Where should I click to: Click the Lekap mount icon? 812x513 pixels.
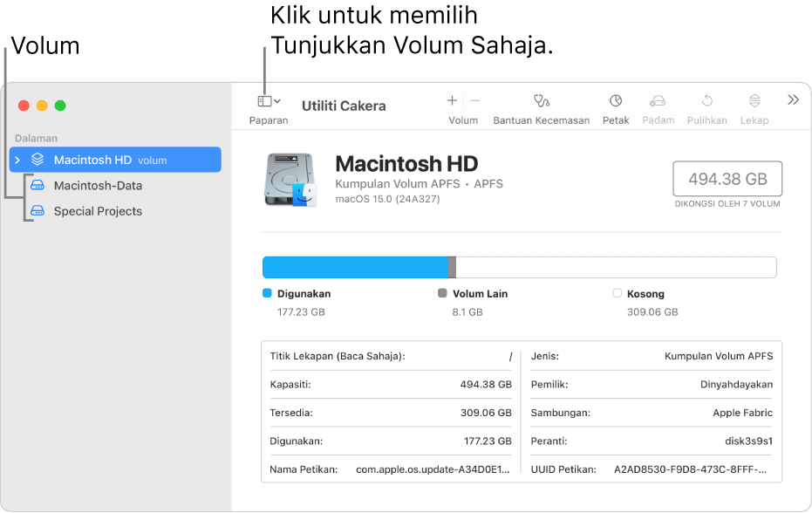click(754, 100)
